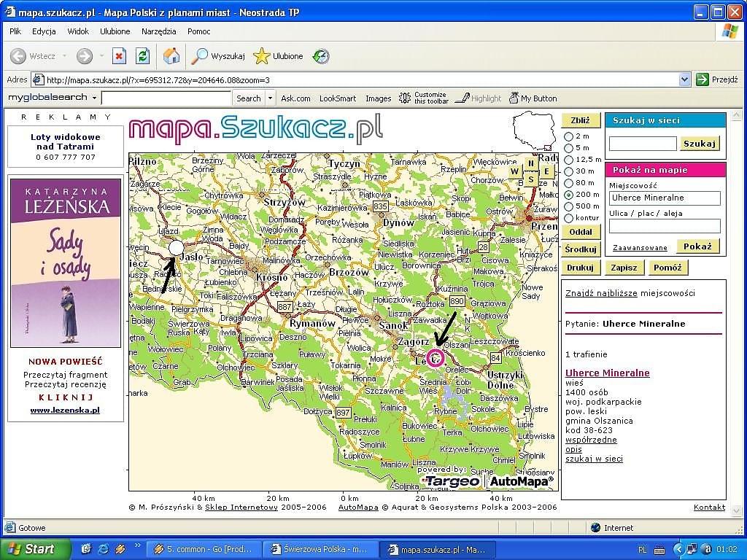The image size is (747, 560).
Task: Open the History clock icon
Action: (x=321, y=56)
